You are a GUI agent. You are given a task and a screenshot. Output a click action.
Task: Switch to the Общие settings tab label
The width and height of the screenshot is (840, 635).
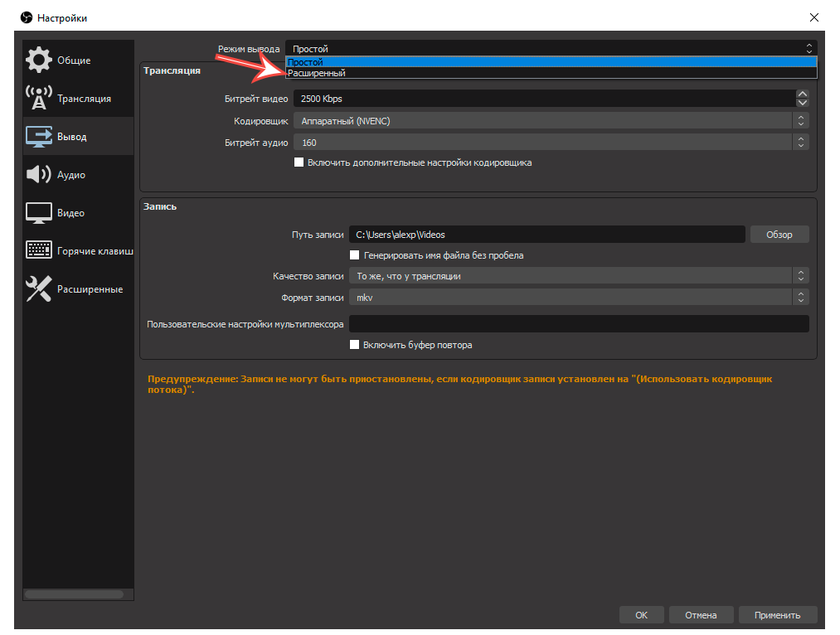pos(74,61)
